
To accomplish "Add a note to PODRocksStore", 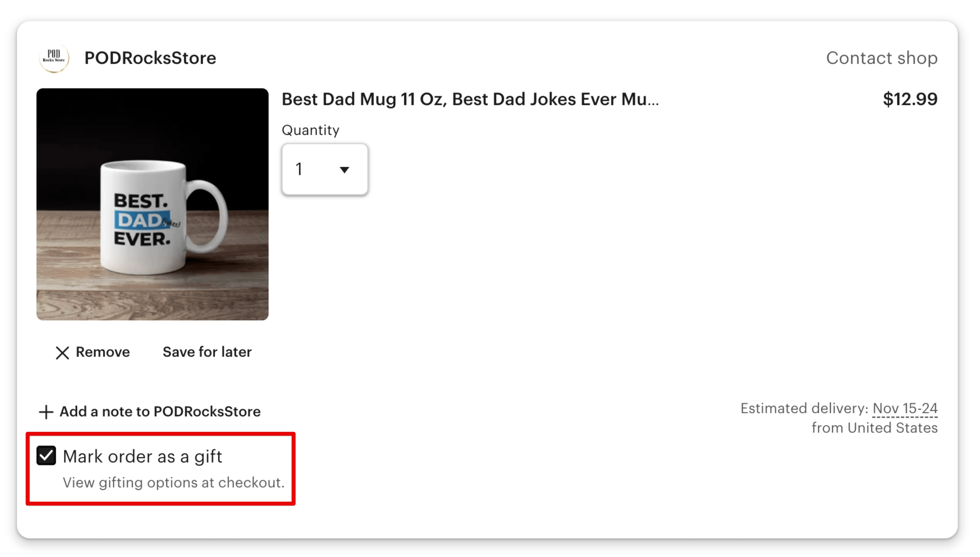I will [x=160, y=412].
